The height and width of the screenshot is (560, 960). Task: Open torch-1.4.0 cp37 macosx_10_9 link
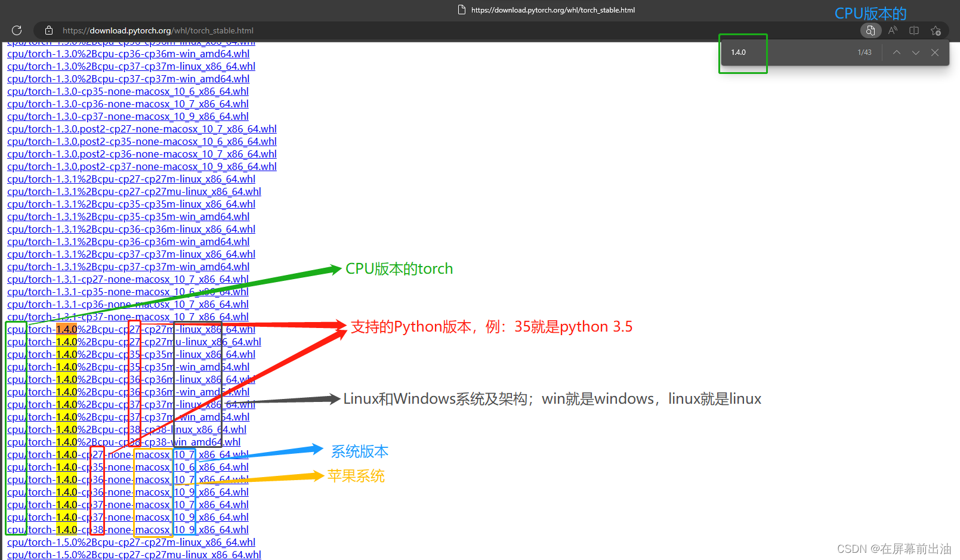coord(128,517)
